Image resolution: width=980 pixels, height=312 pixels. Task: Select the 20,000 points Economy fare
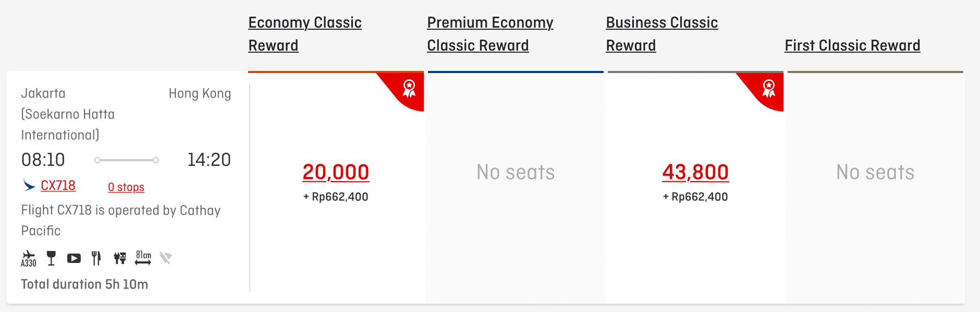(336, 172)
